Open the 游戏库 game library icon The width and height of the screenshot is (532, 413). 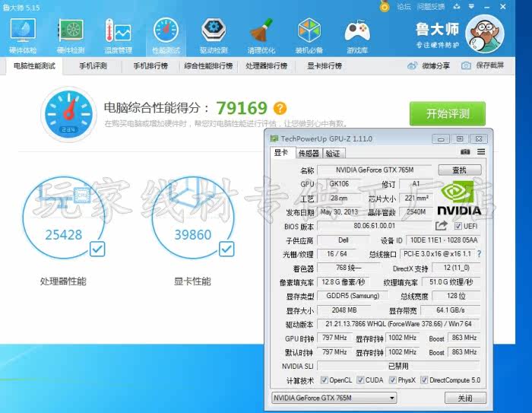pos(357,36)
